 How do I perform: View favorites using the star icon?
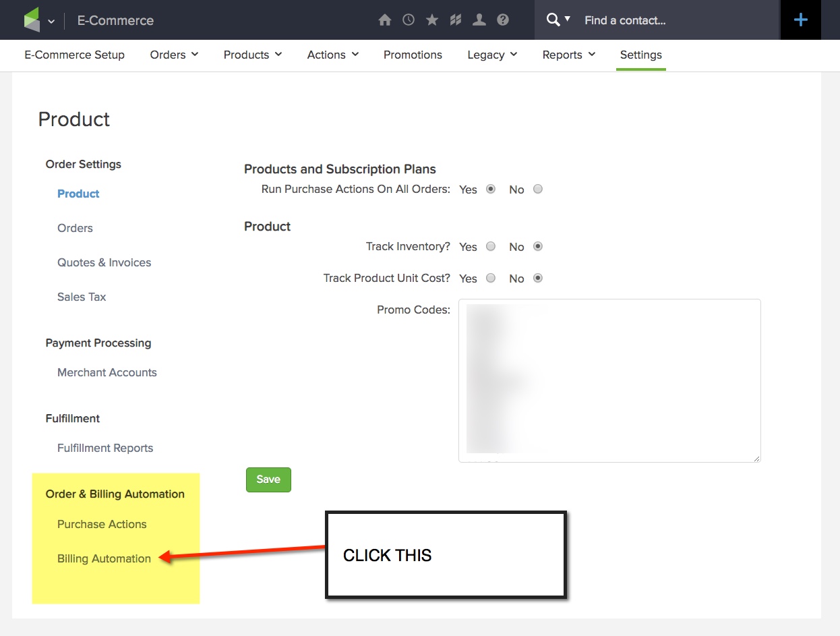tap(432, 20)
